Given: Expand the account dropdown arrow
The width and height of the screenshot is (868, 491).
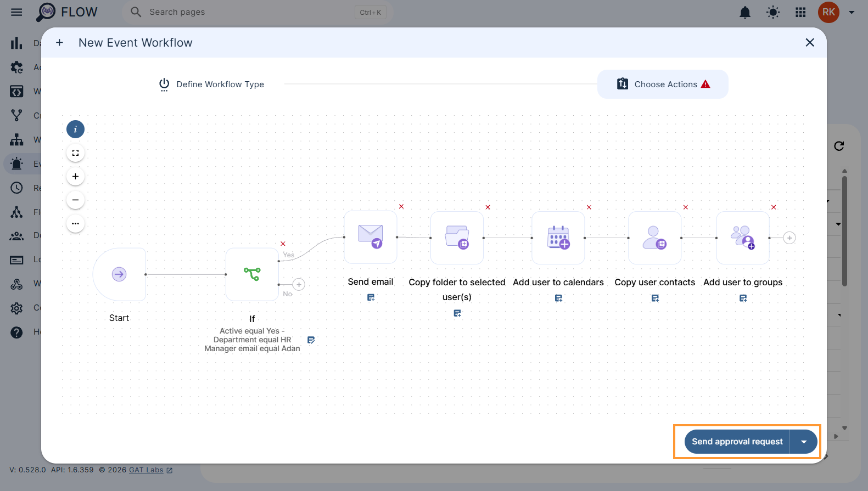Looking at the screenshot, I should click(852, 12).
